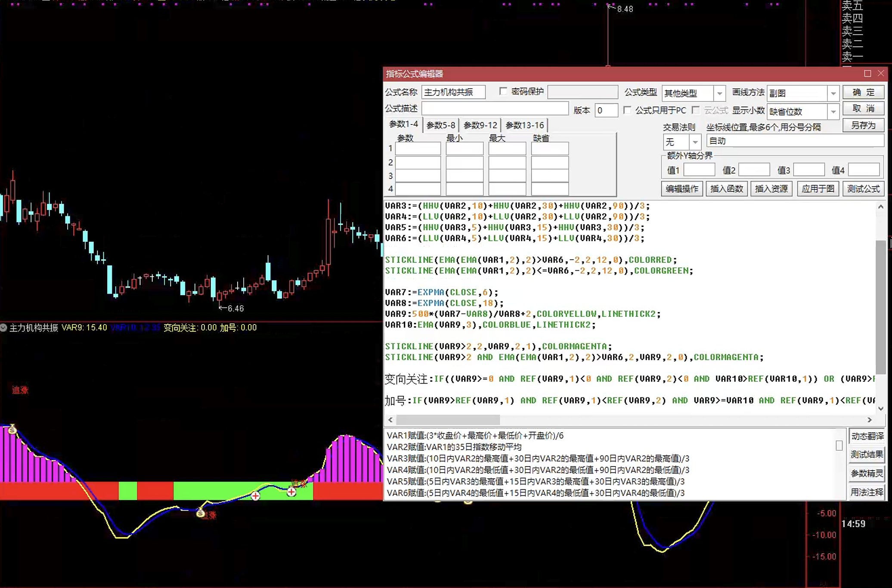Viewport: 892px width, 588px height.
Task: Click the VAR6赋值 translation line
Action: (536, 493)
